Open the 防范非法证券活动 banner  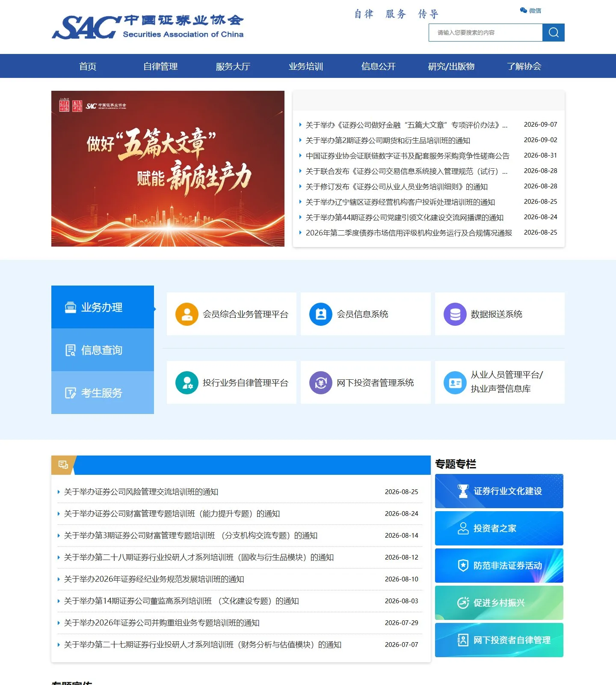click(499, 566)
